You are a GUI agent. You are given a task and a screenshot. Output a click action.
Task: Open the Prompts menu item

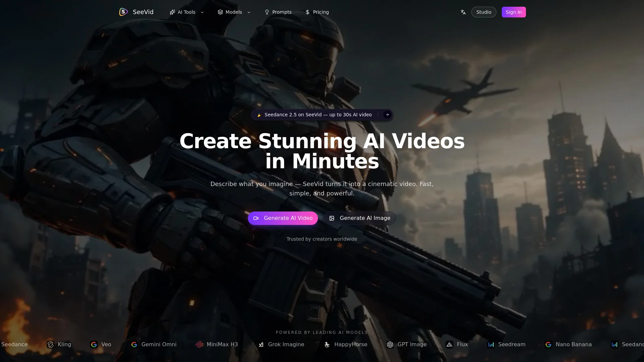pyautogui.click(x=278, y=12)
